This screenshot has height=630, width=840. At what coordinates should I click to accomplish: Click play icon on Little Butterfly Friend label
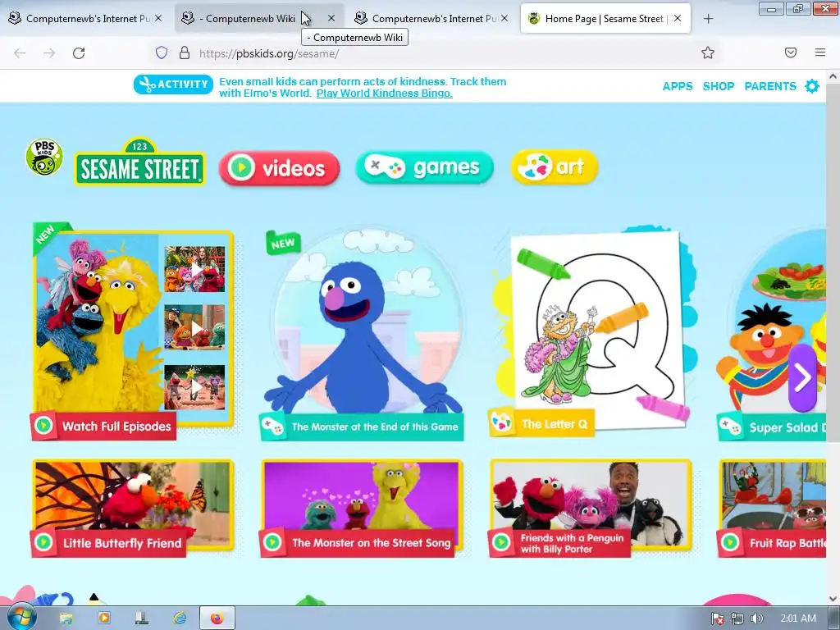click(x=43, y=542)
